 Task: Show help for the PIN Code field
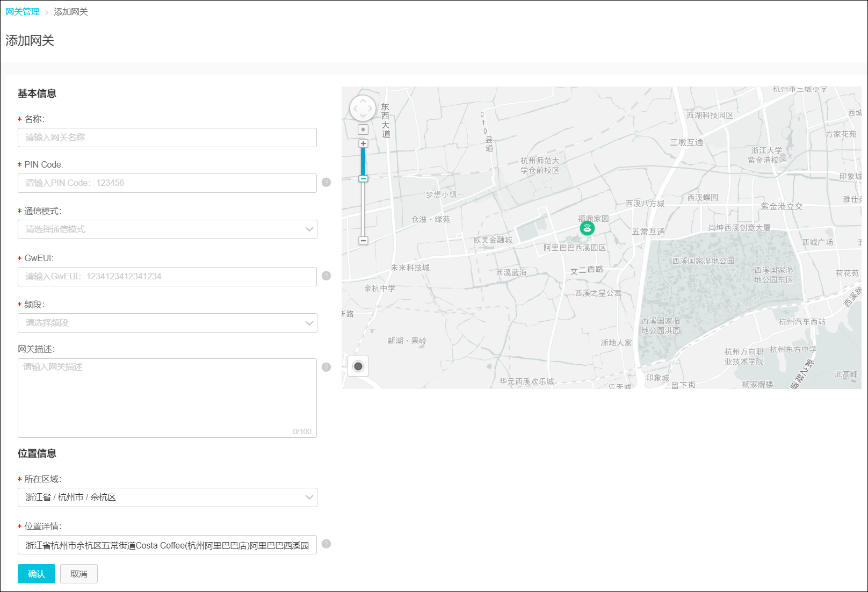pos(326,183)
